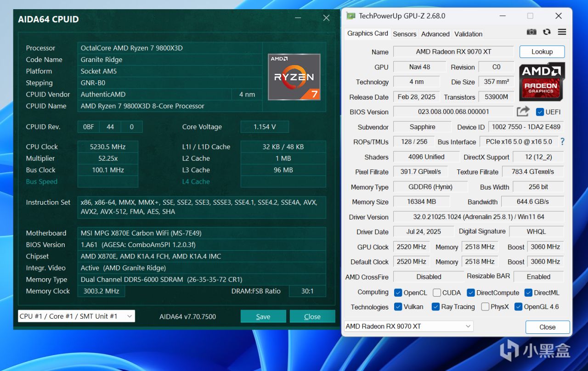Viewport: 588px width, 371px height.
Task: Click the Pixel Fillrate value 391.7 GPixel/s
Action: [x=420, y=172]
